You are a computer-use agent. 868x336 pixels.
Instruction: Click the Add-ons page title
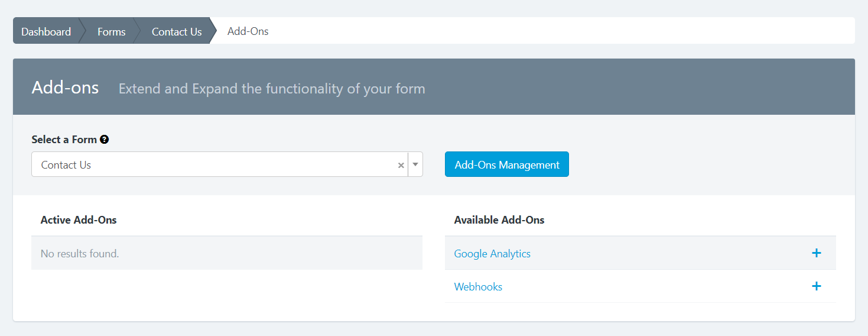(x=65, y=88)
